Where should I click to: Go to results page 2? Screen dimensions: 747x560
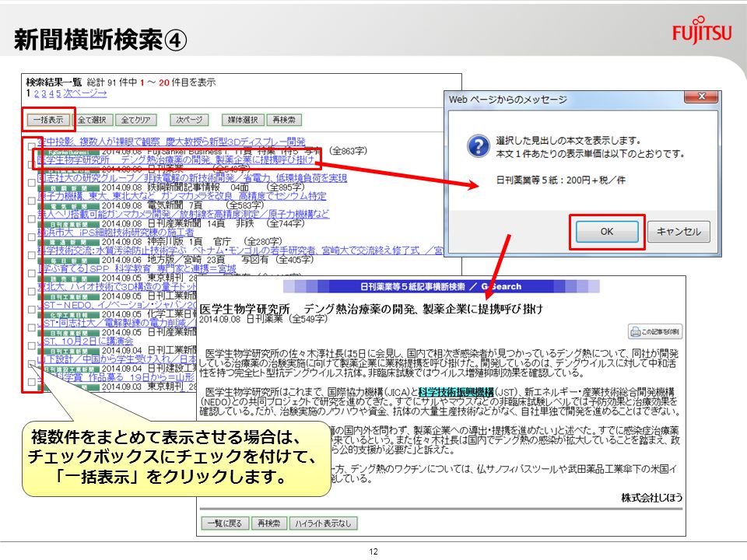click(37, 94)
